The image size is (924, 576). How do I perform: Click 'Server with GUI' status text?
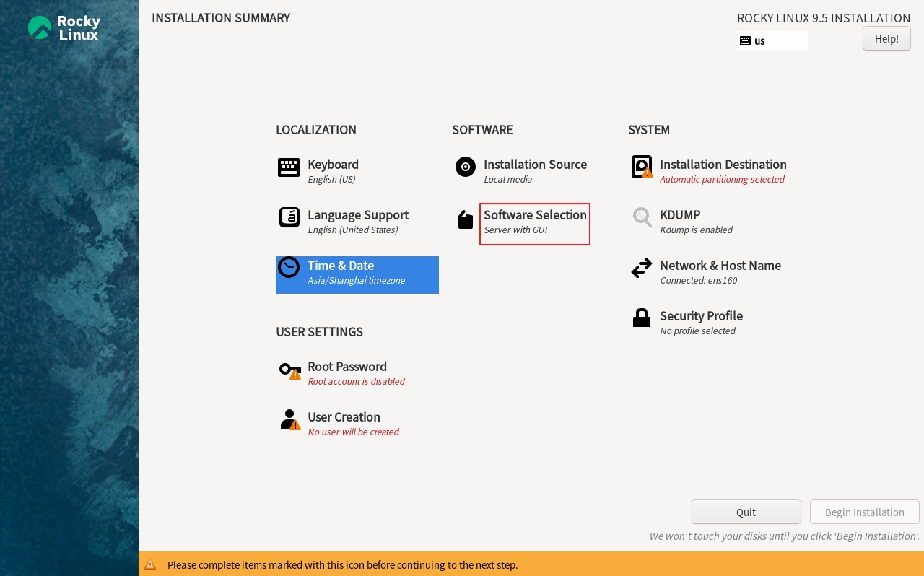[x=515, y=230]
